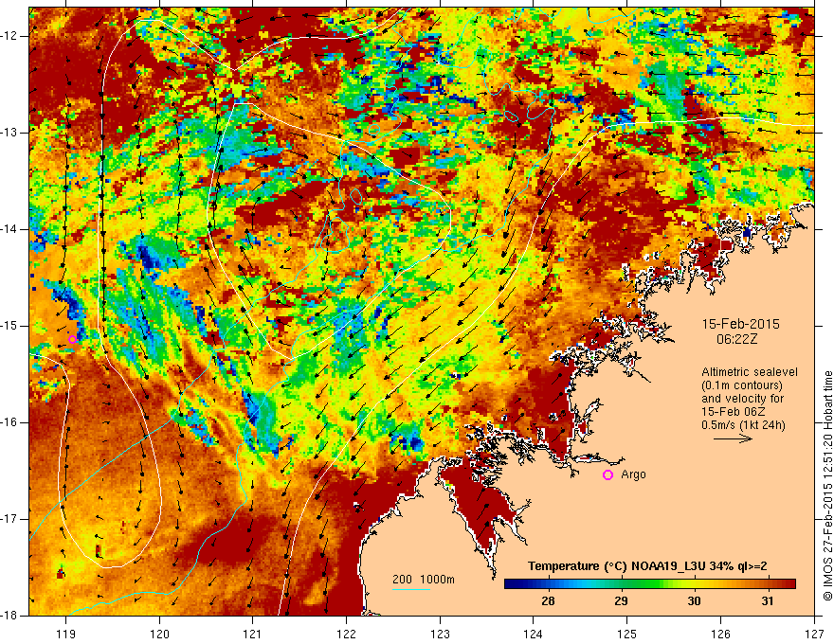The width and height of the screenshot is (834, 644).
Task: Click the IMOS copyright timestamp text
Action: (827, 486)
